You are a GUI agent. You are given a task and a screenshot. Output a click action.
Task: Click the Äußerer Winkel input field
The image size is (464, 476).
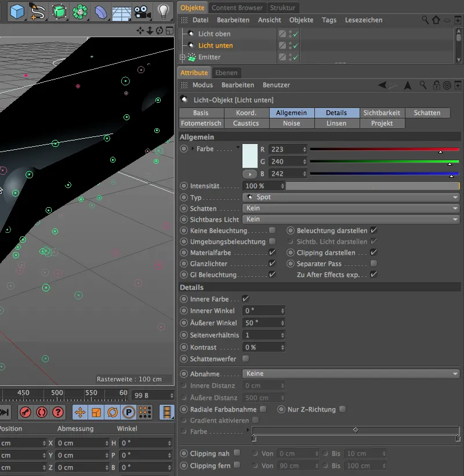click(261, 323)
